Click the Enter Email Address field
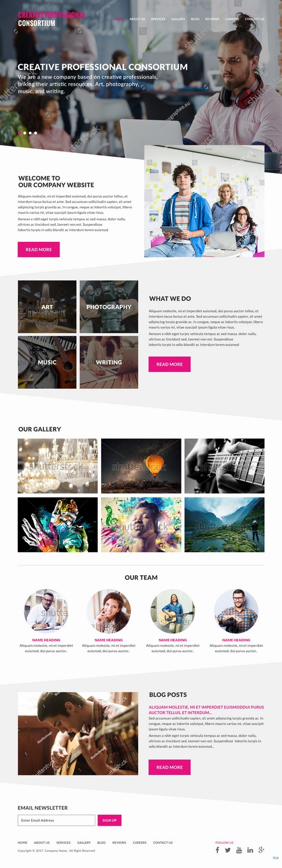Screen dimensions: 282x868 coord(57,820)
